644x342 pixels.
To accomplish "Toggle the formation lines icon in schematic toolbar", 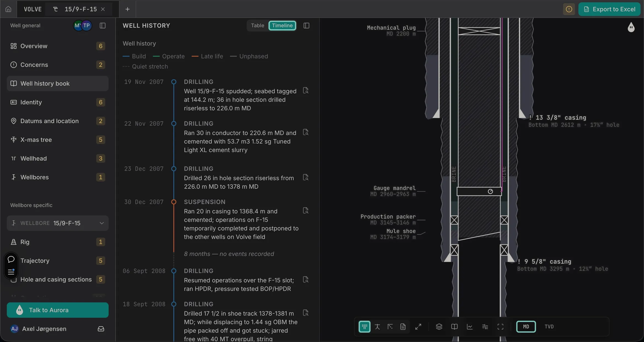I will pos(485,327).
